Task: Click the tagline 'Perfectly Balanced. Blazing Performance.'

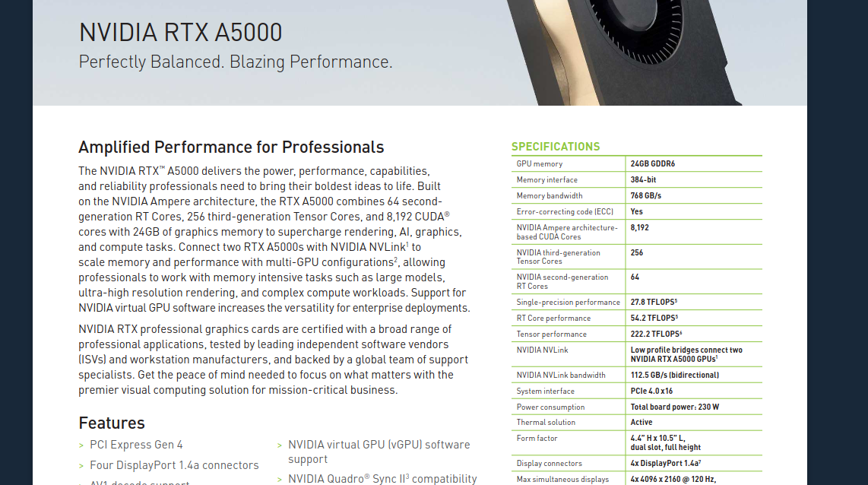Action: (236, 62)
